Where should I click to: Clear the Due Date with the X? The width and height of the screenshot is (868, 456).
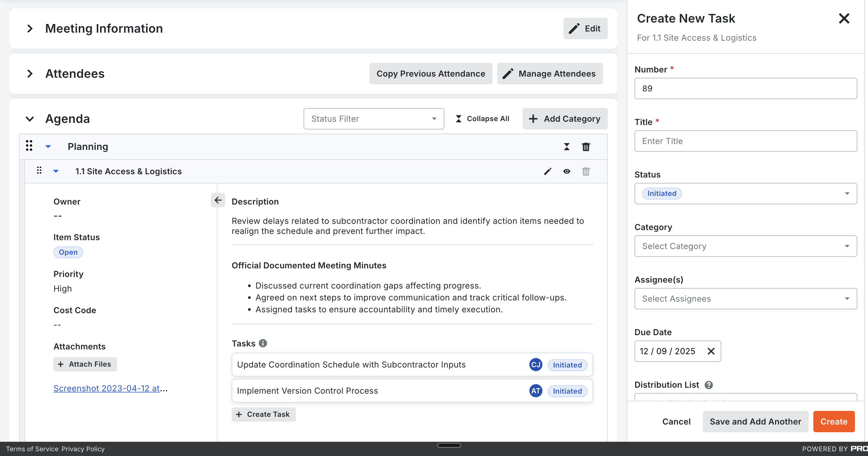(x=711, y=351)
